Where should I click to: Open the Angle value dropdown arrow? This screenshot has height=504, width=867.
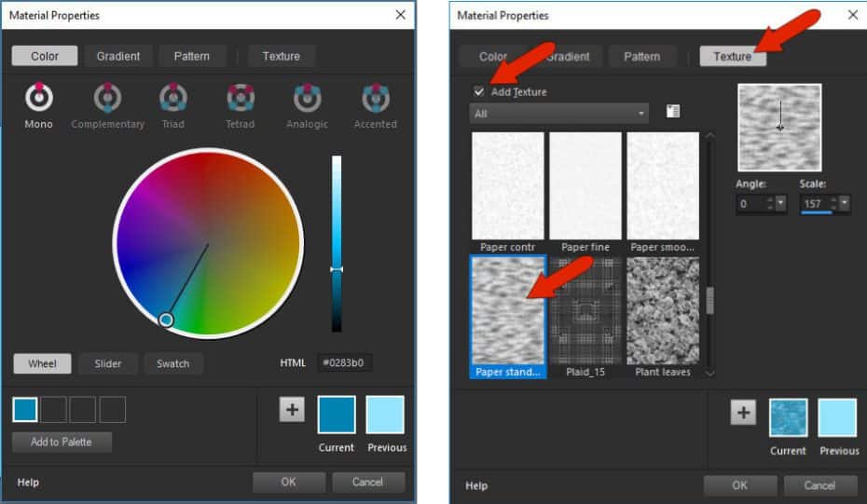tap(780, 203)
